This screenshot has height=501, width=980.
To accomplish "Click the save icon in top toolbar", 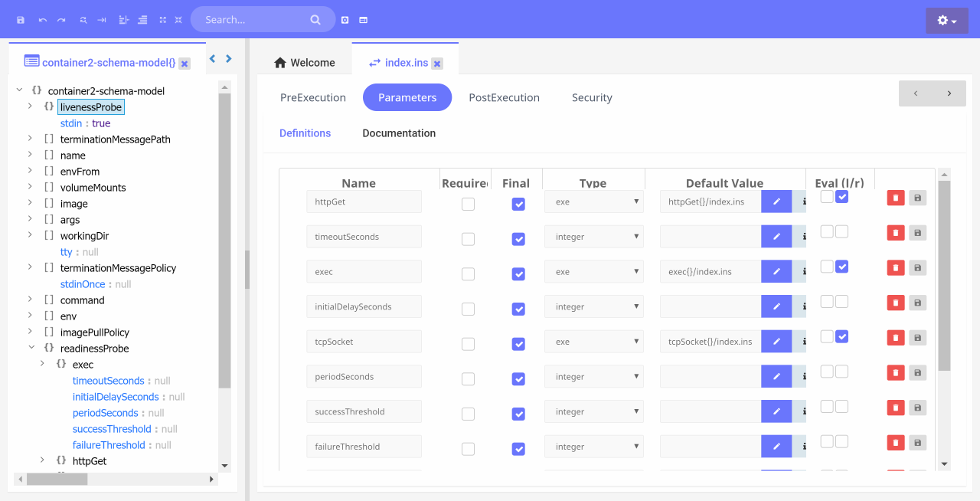I will pyautogui.click(x=21, y=20).
